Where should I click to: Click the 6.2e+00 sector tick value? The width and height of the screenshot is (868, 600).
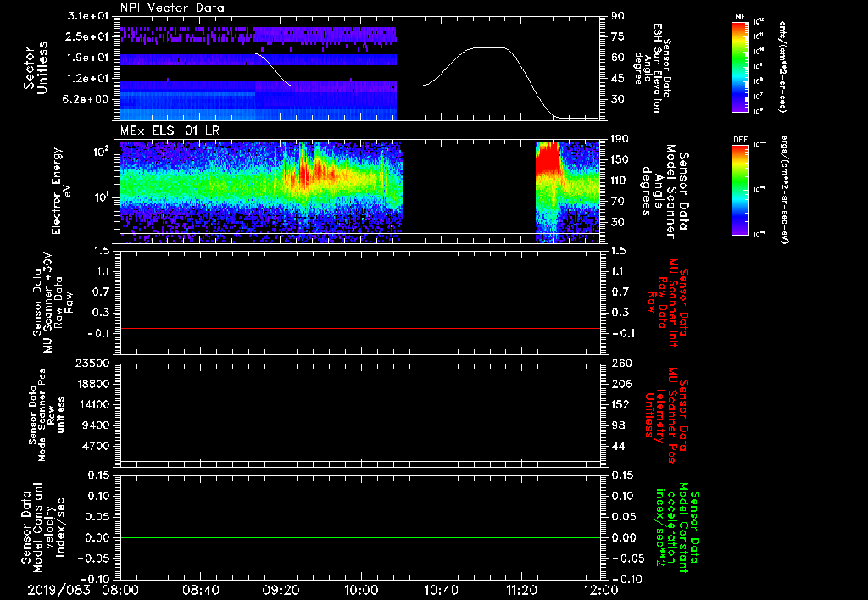87,99
